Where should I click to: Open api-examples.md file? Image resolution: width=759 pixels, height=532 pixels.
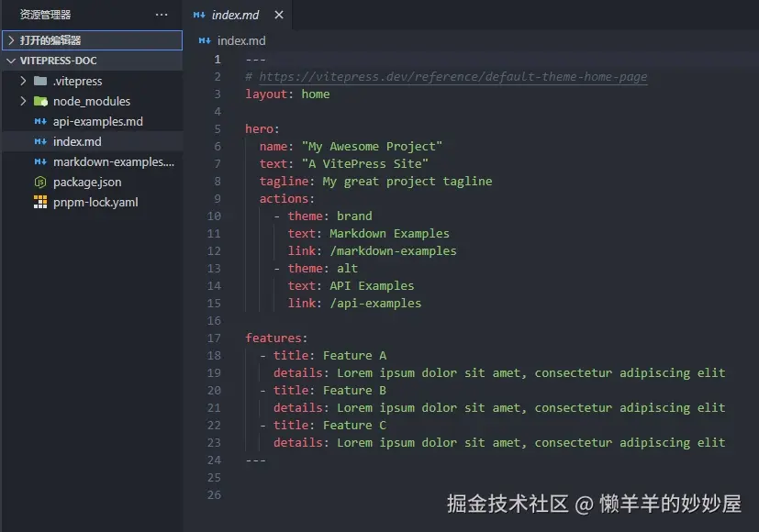(x=98, y=121)
